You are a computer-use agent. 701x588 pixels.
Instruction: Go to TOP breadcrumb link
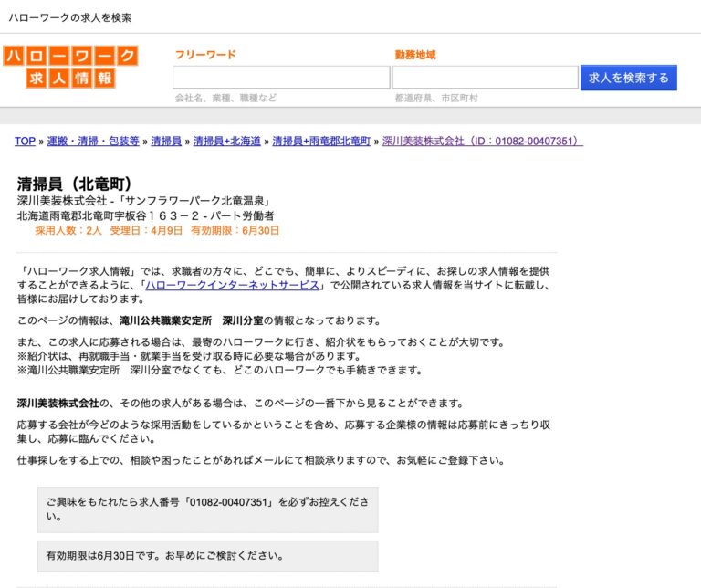[25, 142]
